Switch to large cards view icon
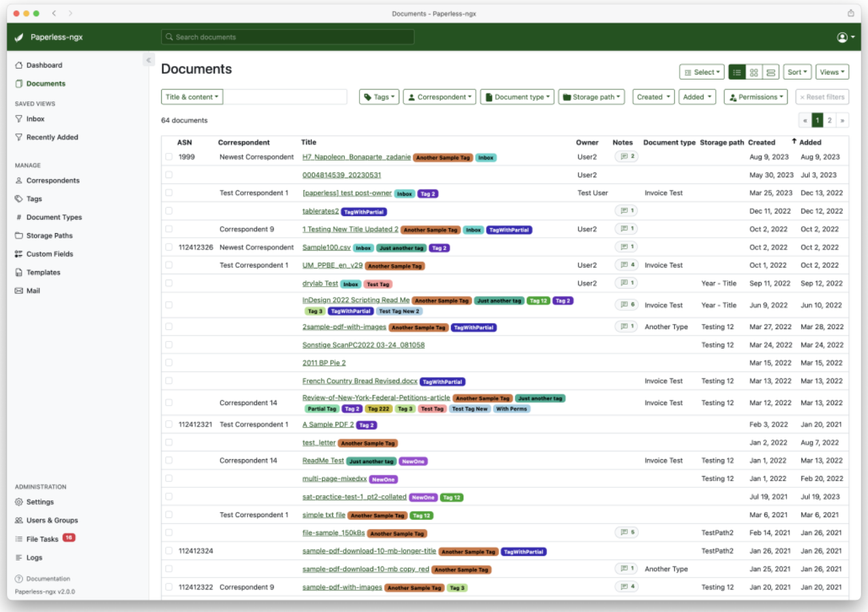The width and height of the screenshot is (868, 612). pyautogui.click(x=771, y=72)
